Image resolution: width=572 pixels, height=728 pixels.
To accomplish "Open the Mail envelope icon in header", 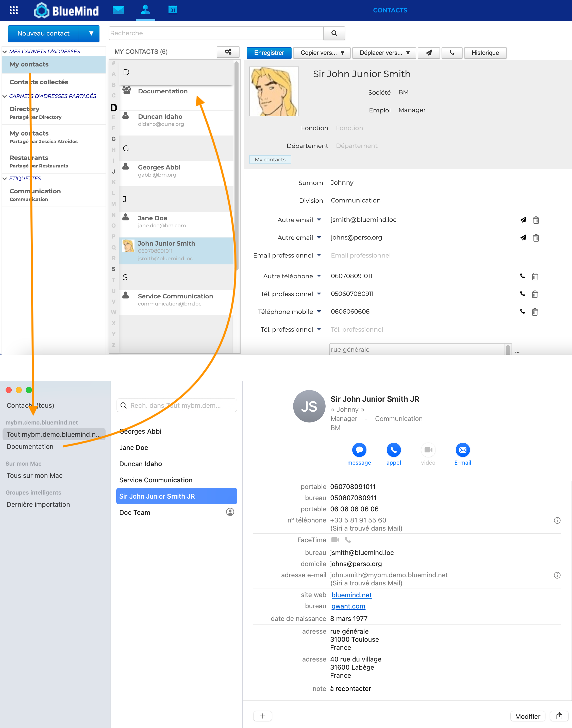I will click(x=118, y=10).
